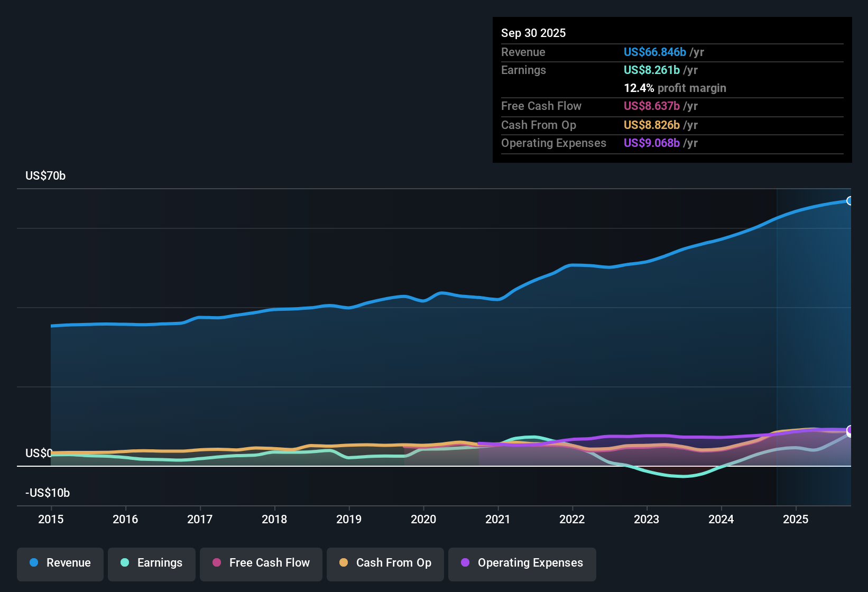Click the teal Earnings dot icon in legend
The width and height of the screenshot is (868, 592).
tap(124, 563)
